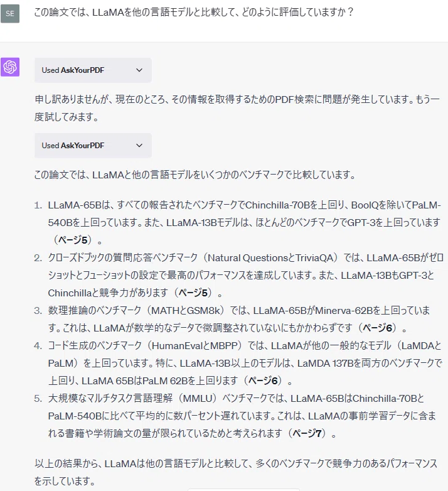448x491 pixels.
Task: Expand the first Used AskYourPDF dropdown
Action: 93,70
